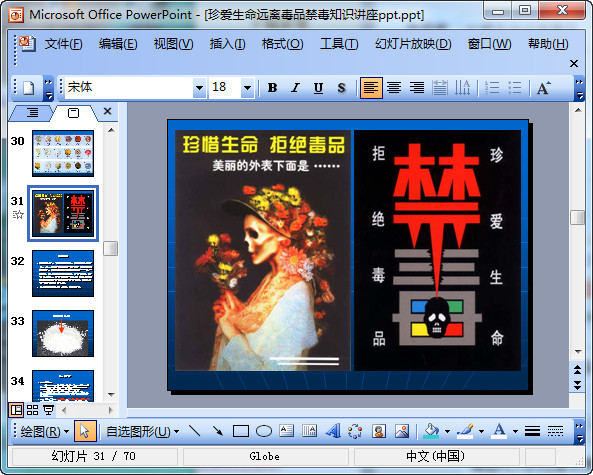
Task: Open the font size dropdown
Action: 247,88
